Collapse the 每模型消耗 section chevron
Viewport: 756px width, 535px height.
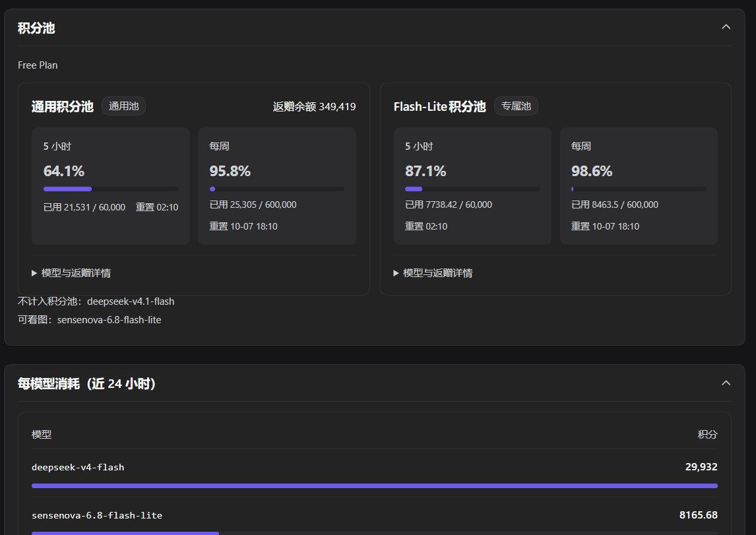(x=726, y=383)
